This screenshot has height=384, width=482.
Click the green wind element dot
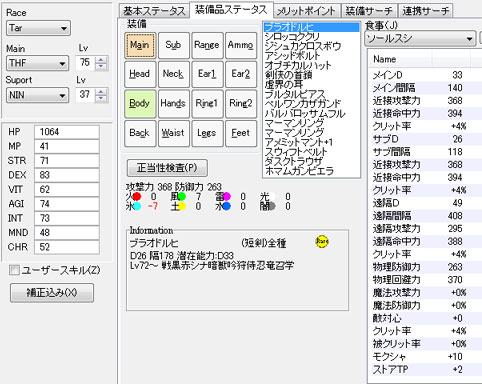point(182,196)
